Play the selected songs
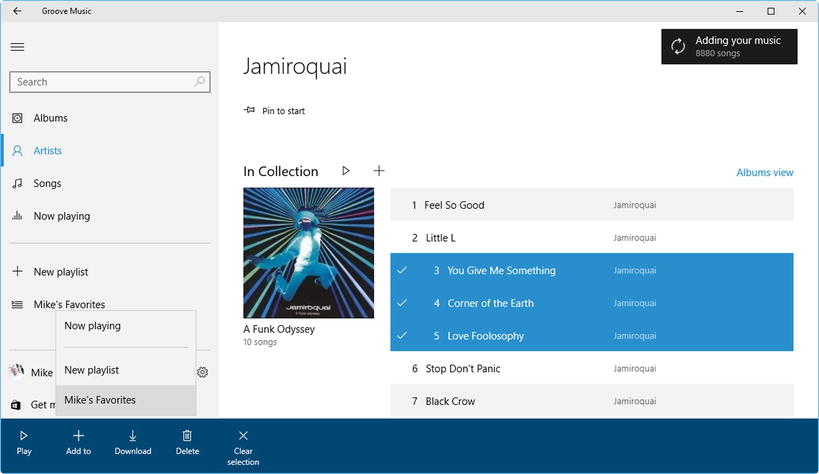 coord(24,443)
